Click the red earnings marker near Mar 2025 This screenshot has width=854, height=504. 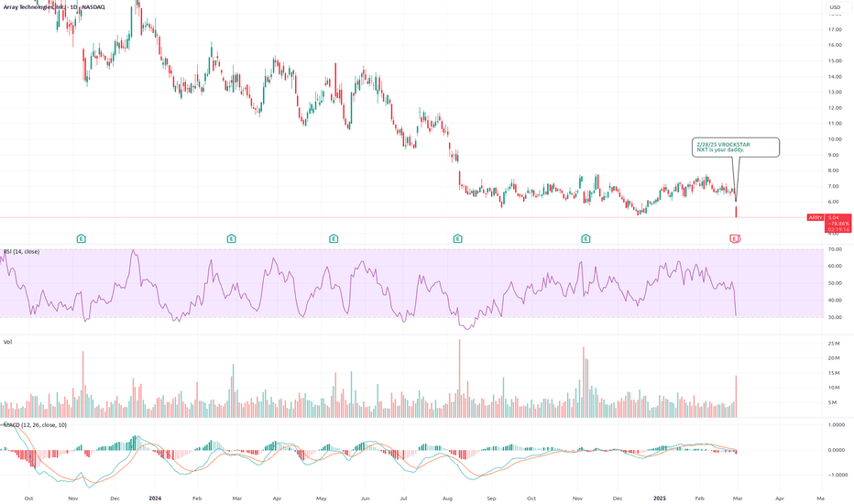[734, 238]
